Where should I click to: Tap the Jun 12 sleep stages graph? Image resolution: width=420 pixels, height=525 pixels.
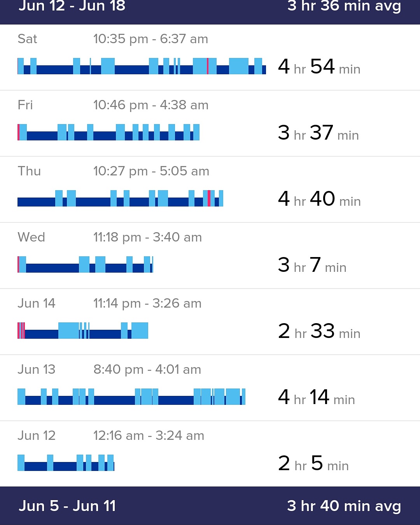tap(66, 463)
